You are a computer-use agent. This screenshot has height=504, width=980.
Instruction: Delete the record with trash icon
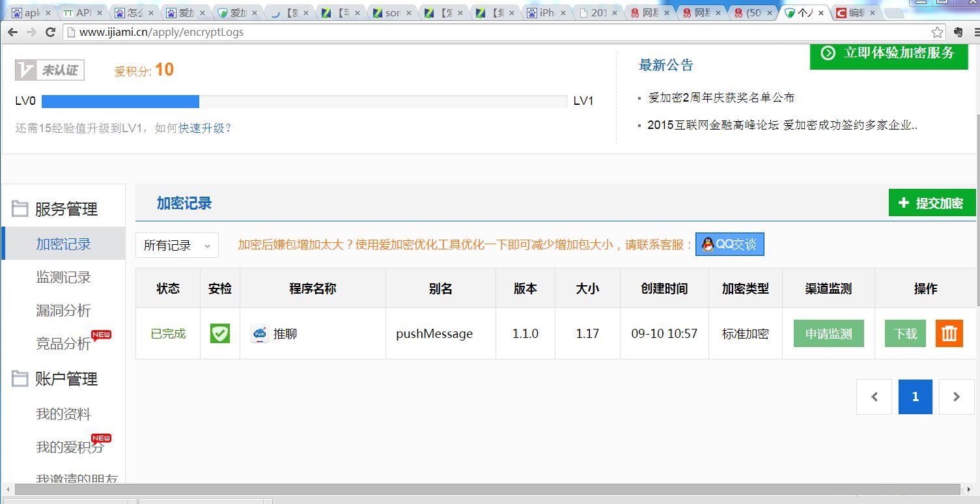click(949, 333)
